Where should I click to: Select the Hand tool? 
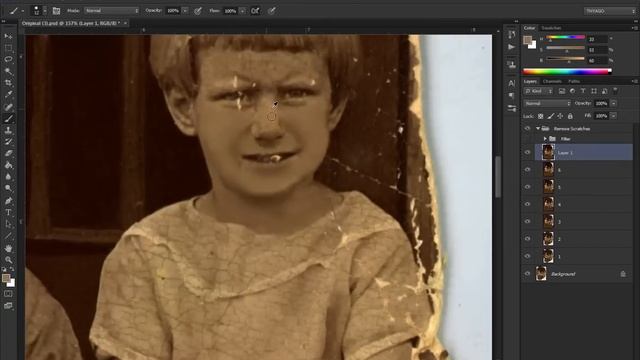click(x=8, y=248)
